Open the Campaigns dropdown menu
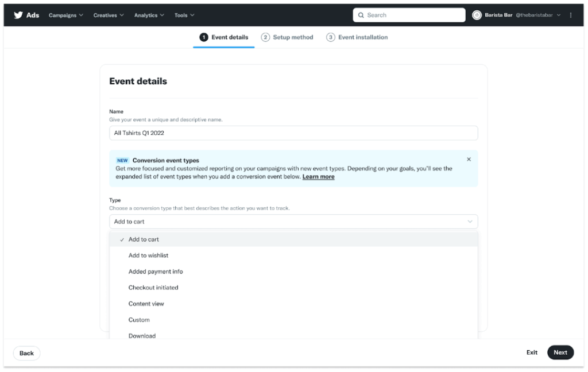This screenshot has width=588, height=372. click(65, 15)
